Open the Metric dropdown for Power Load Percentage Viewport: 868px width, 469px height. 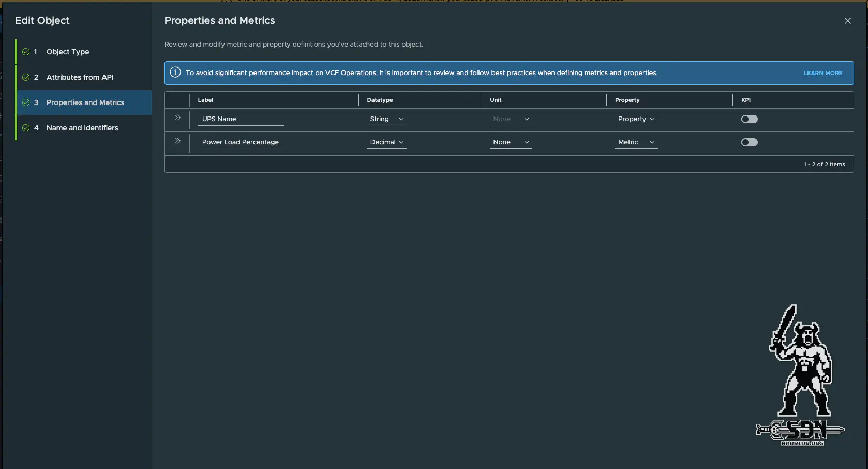(635, 142)
